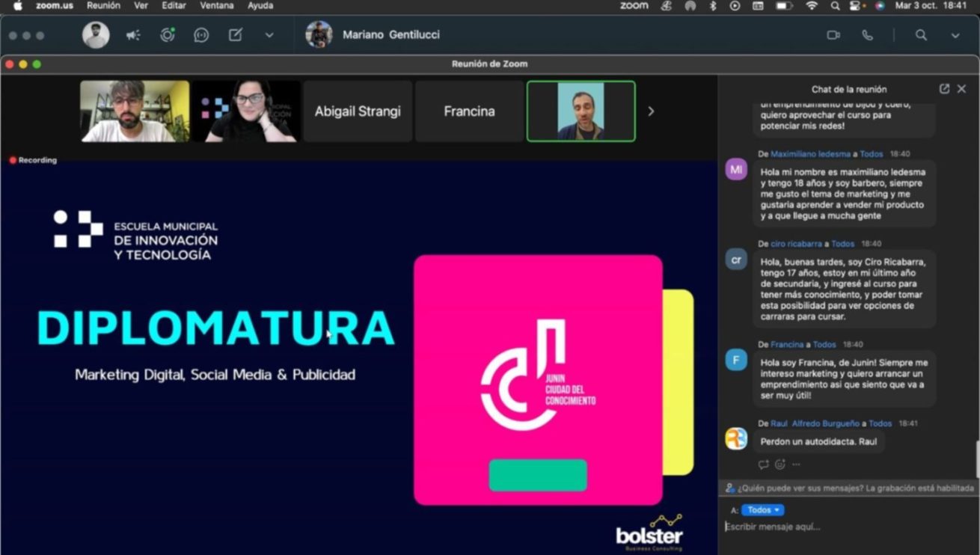
Task: Click the Mariano Gentilucci contact name
Action: point(391,35)
